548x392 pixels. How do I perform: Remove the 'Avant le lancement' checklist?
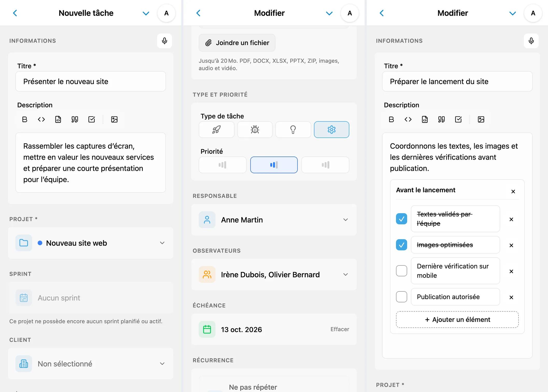513,191
